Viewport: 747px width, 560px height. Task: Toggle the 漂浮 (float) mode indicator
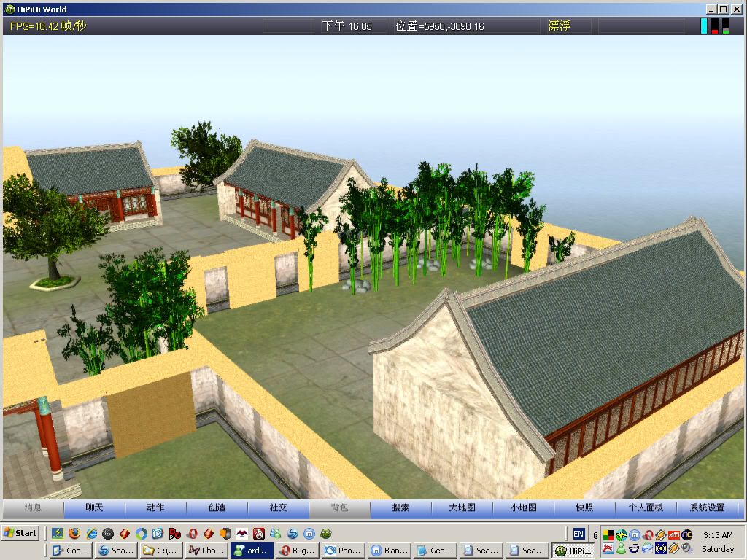click(559, 26)
